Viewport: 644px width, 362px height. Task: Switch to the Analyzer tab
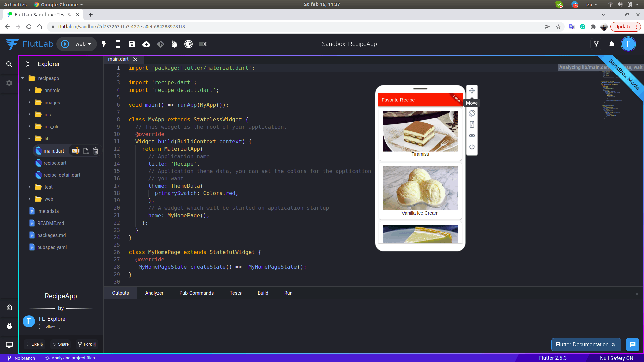tap(154, 293)
